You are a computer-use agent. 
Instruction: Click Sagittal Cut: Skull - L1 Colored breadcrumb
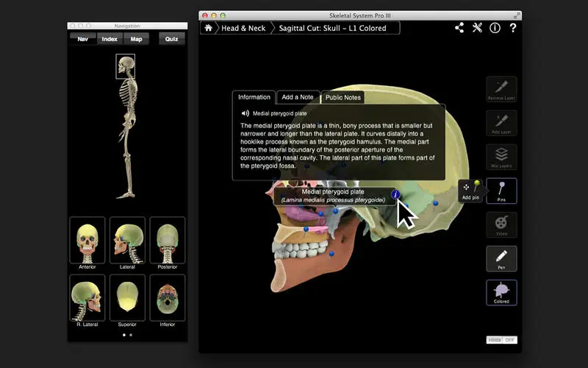[332, 28]
